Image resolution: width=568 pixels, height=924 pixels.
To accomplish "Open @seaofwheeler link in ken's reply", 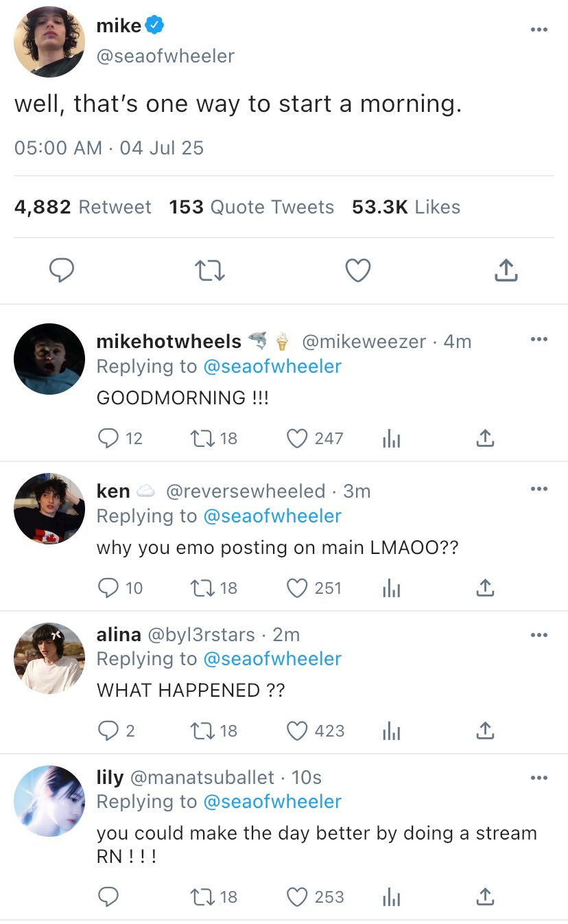I will tap(272, 516).
